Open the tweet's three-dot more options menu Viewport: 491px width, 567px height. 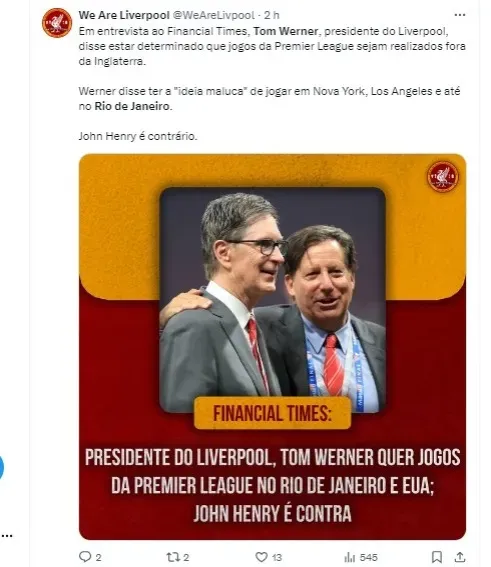pos(460,15)
